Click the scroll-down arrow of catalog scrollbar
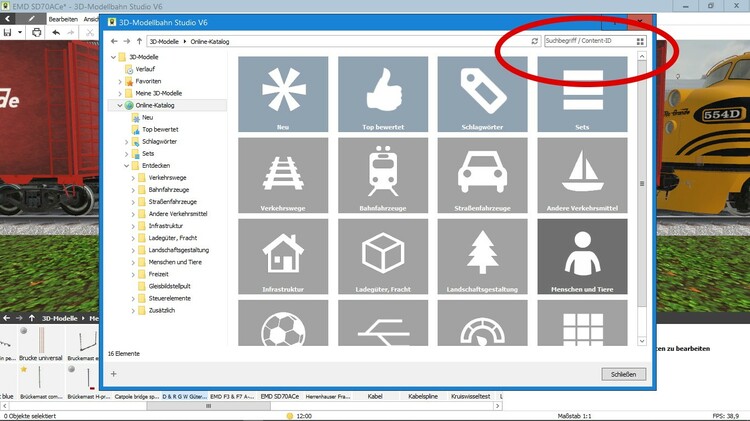Viewport: 750px width, 421px height. (x=642, y=341)
